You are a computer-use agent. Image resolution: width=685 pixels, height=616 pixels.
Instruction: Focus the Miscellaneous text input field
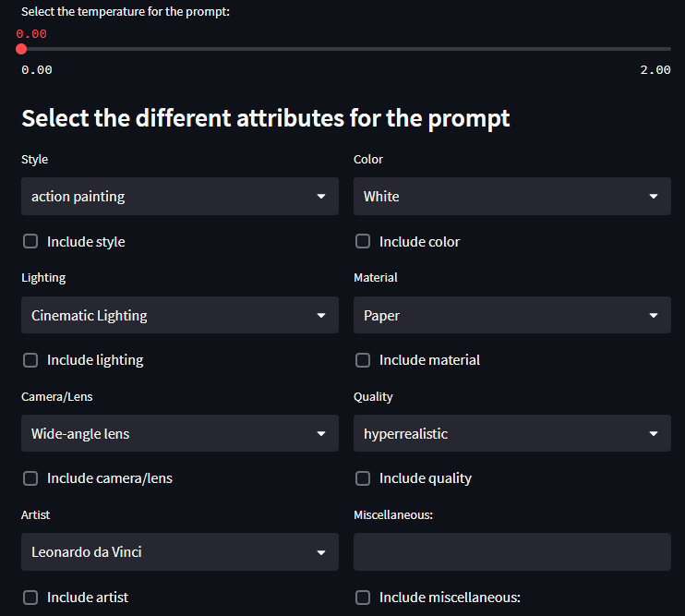click(x=511, y=552)
